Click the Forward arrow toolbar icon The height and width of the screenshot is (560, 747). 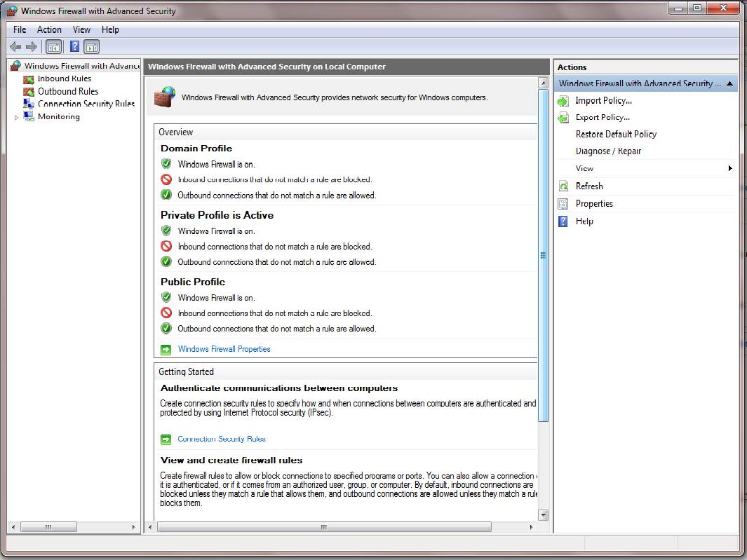coord(32,47)
